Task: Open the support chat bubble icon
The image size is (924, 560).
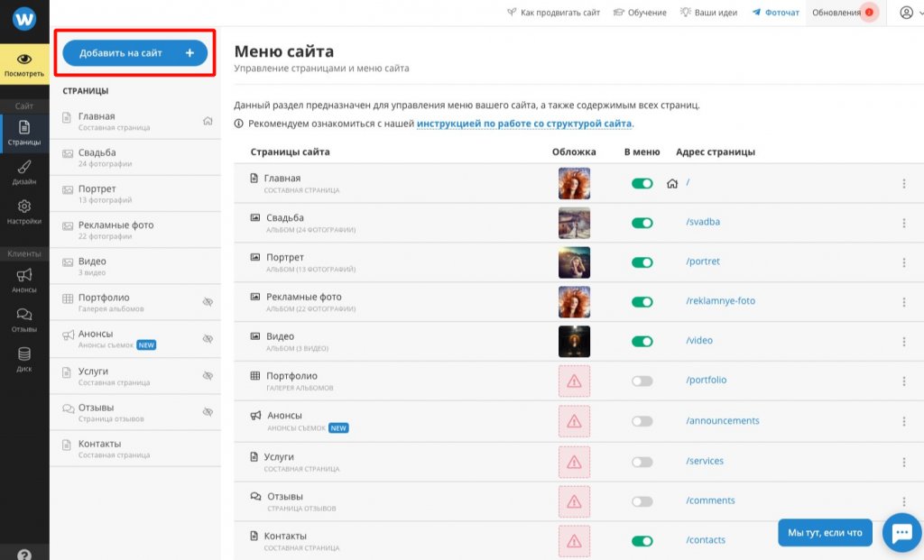Action: 901,533
